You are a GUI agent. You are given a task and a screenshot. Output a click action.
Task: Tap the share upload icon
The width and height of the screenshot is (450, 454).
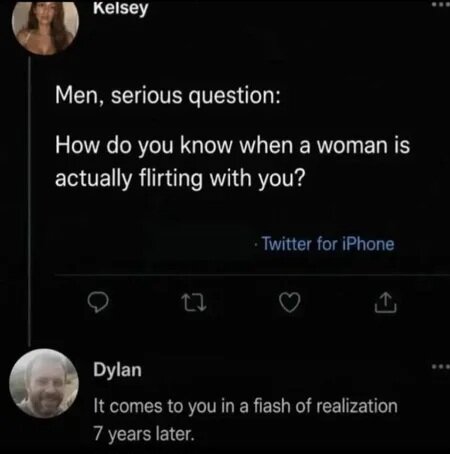coord(385,302)
